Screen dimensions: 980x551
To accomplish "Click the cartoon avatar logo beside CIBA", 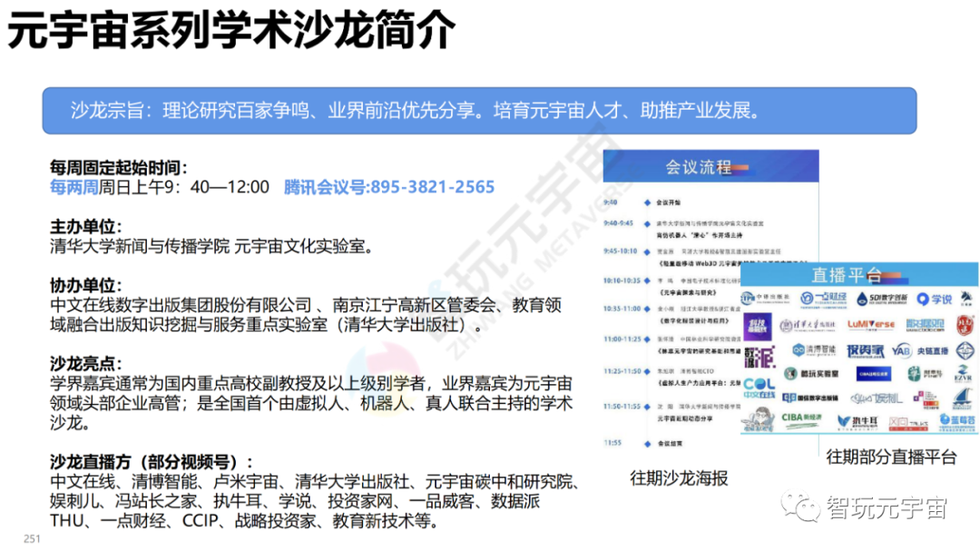I will 758,419.
